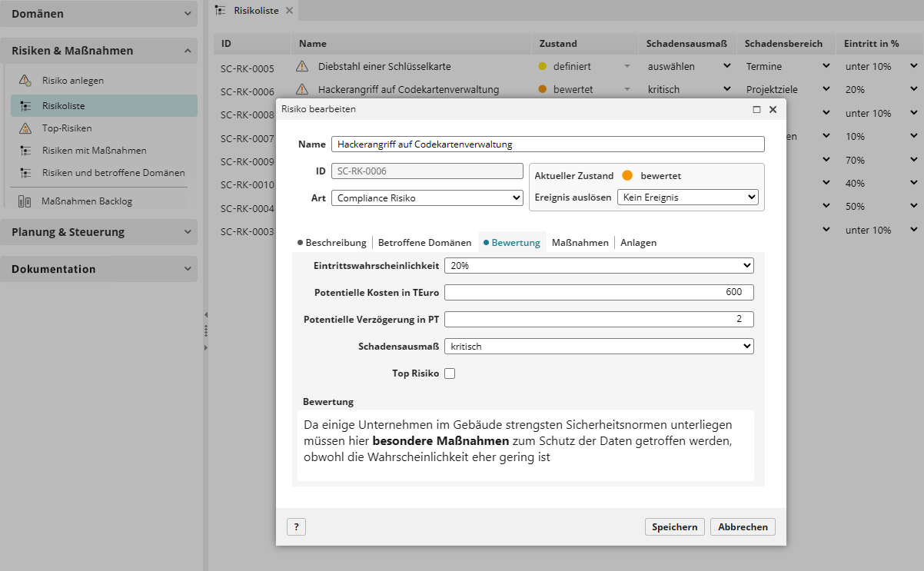Expand the Dokumentation section

(98, 269)
